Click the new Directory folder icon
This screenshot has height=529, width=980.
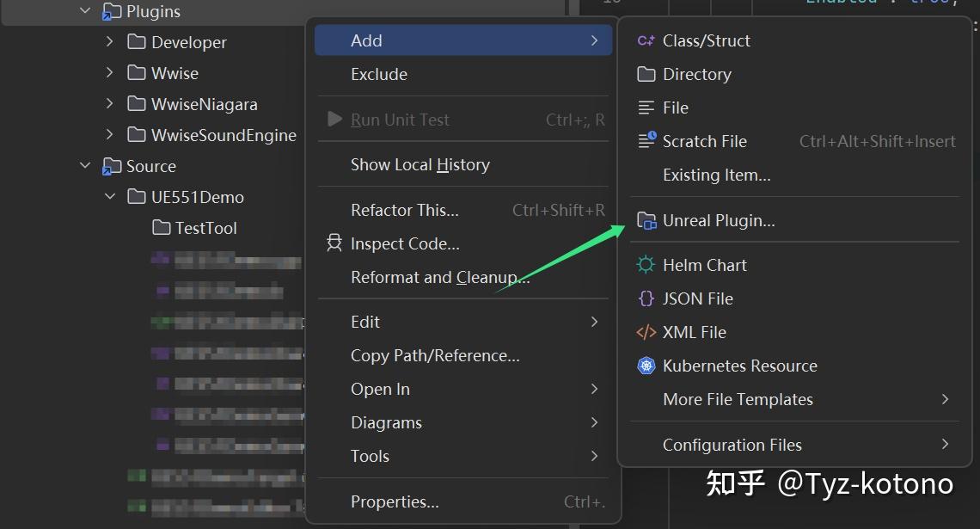pos(646,74)
